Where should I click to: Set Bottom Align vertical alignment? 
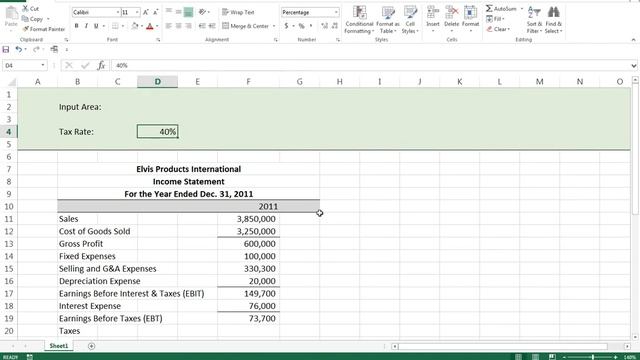(x=188, y=12)
